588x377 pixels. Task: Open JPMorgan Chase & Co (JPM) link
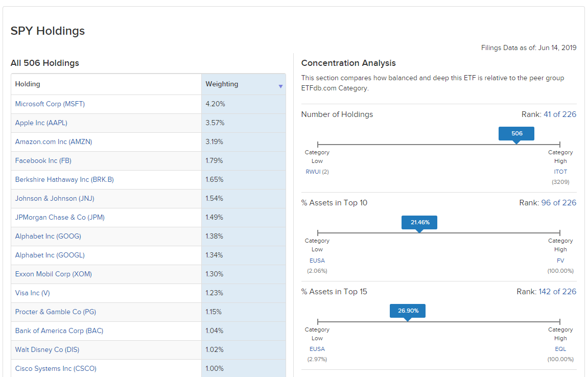(60, 217)
